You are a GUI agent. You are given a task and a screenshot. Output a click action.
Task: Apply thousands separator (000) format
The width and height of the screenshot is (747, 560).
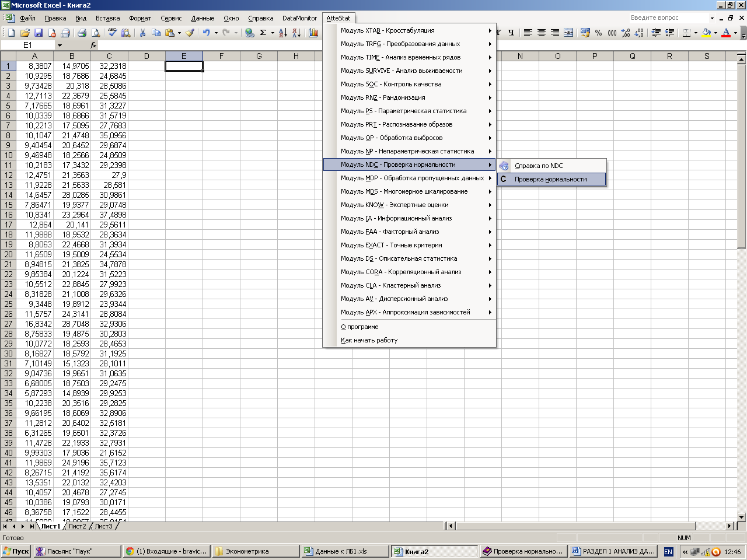coord(612,33)
